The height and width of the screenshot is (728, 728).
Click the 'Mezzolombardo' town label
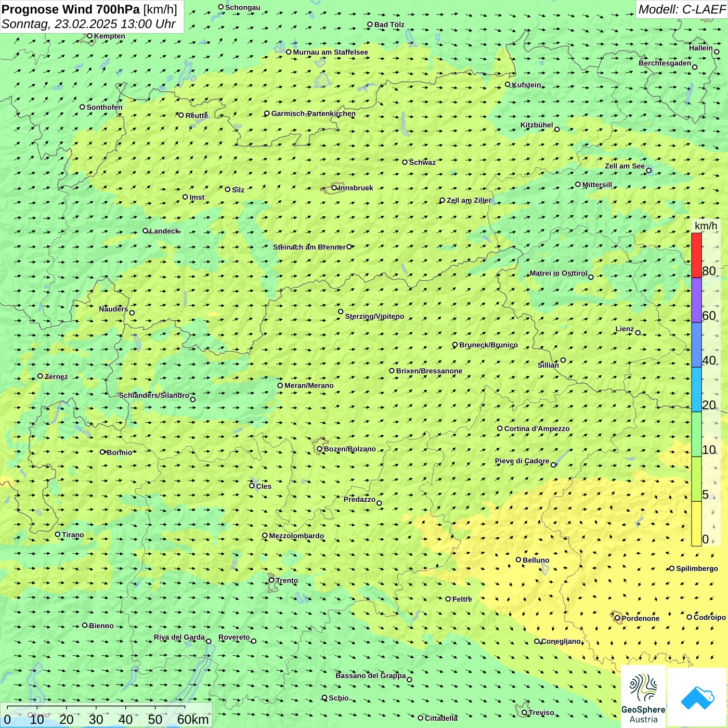pyautogui.click(x=296, y=536)
